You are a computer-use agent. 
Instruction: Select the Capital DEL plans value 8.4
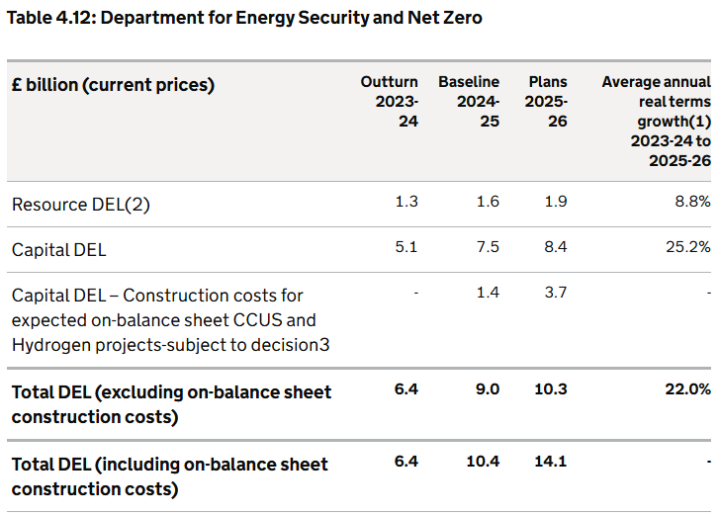point(555,248)
